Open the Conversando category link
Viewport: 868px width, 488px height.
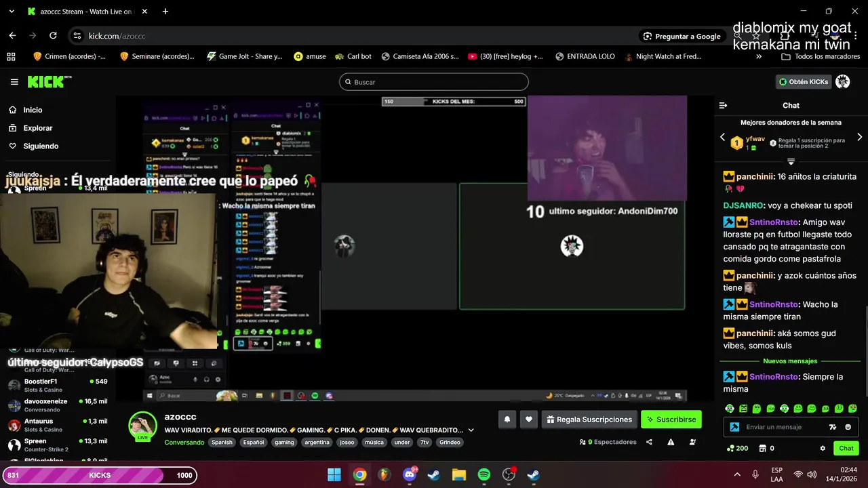pos(184,443)
